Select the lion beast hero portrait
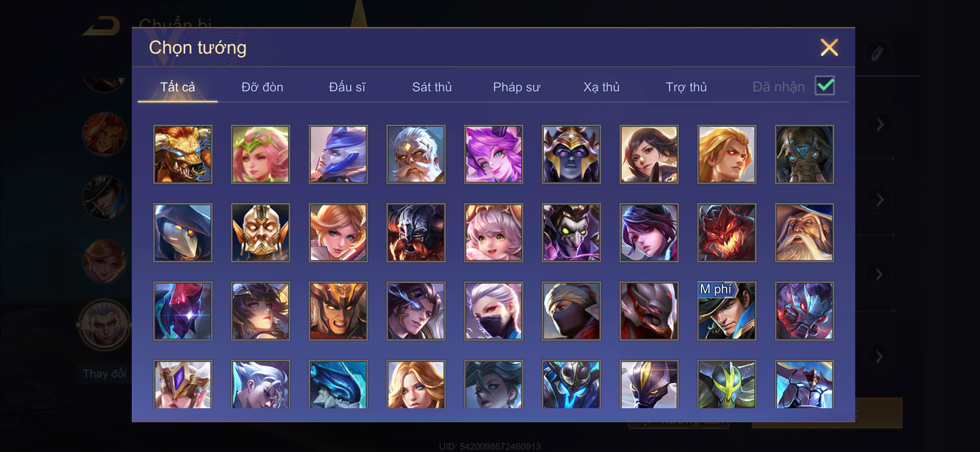The image size is (980, 452). (x=183, y=154)
